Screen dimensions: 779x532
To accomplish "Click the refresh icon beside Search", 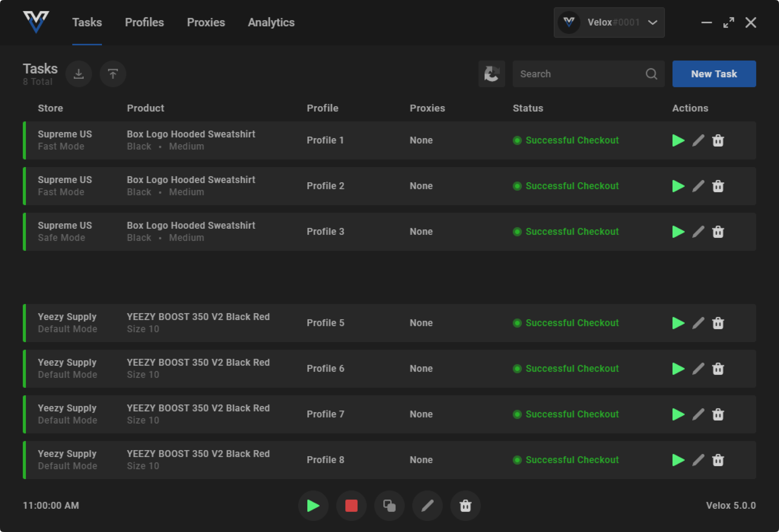I will pyautogui.click(x=492, y=74).
